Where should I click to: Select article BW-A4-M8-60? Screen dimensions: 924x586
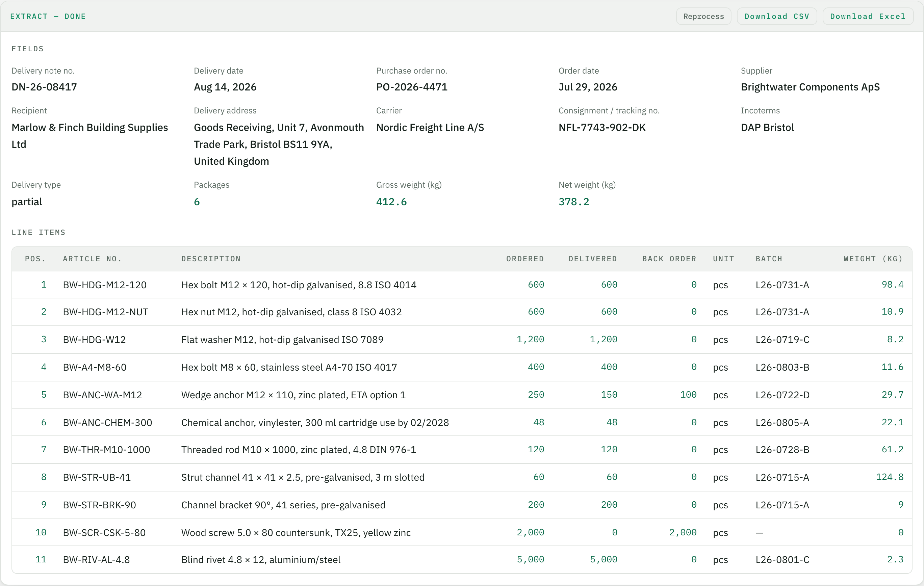95,367
